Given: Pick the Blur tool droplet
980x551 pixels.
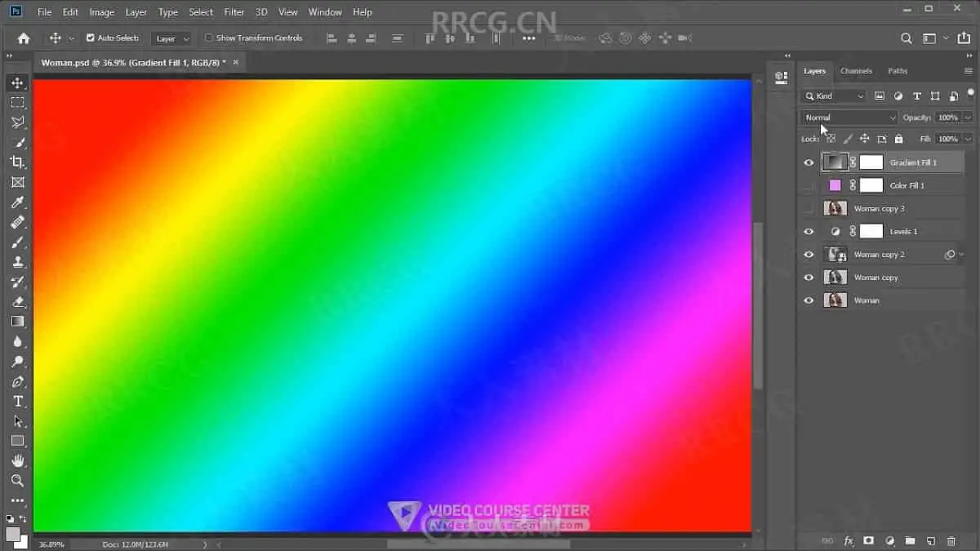Looking at the screenshot, I should click(18, 342).
